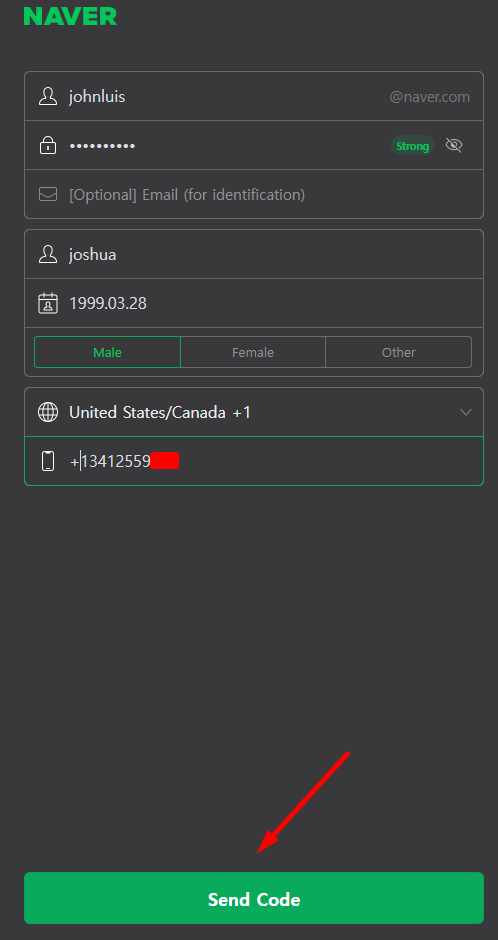Click the envelope icon for optional email
Screen dimensions: 498x940
pyautogui.click(x=48, y=194)
